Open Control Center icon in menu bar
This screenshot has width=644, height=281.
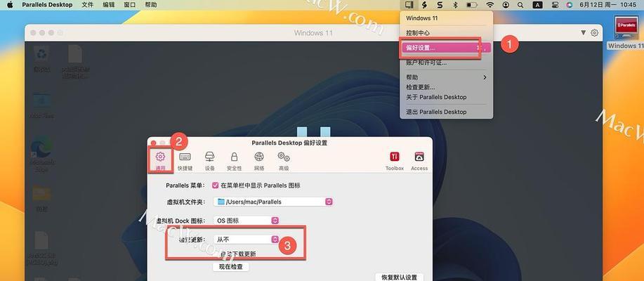(x=556, y=5)
